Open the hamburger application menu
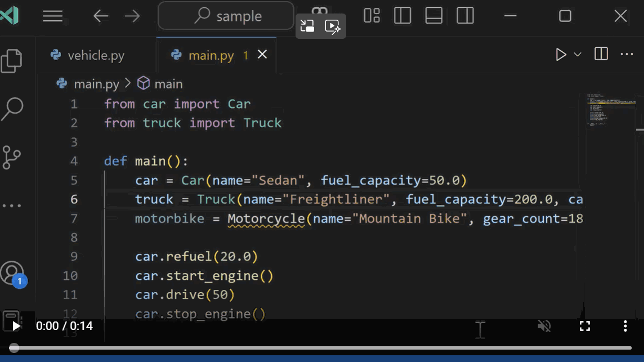644x362 pixels. 53,16
